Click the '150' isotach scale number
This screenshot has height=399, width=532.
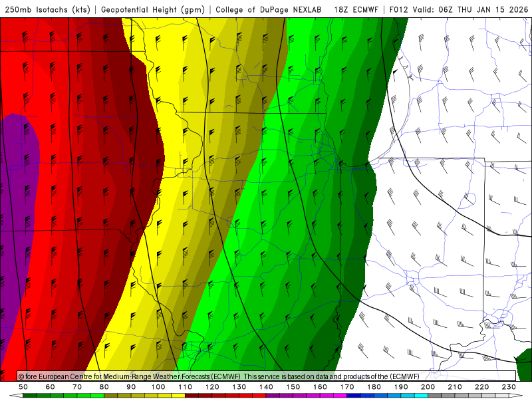pyautogui.click(x=293, y=387)
